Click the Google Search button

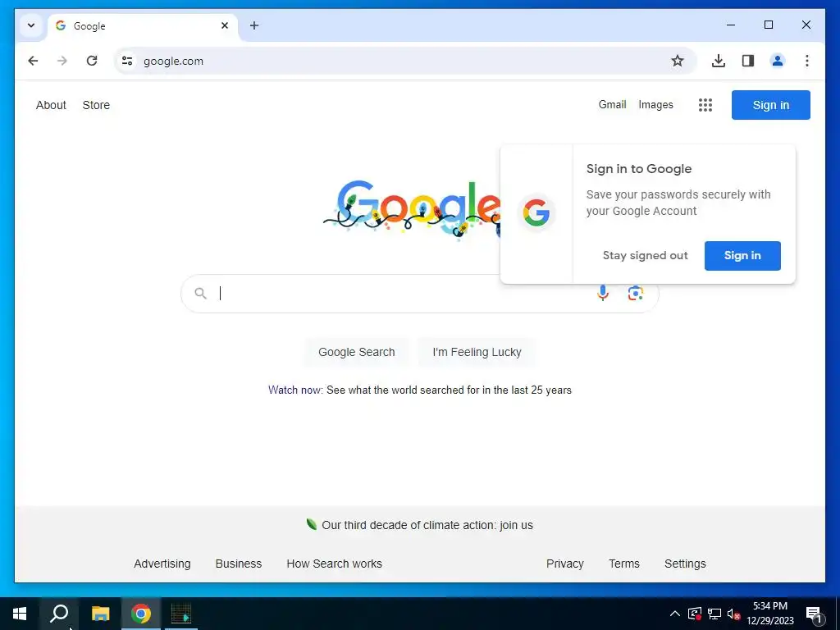356,352
